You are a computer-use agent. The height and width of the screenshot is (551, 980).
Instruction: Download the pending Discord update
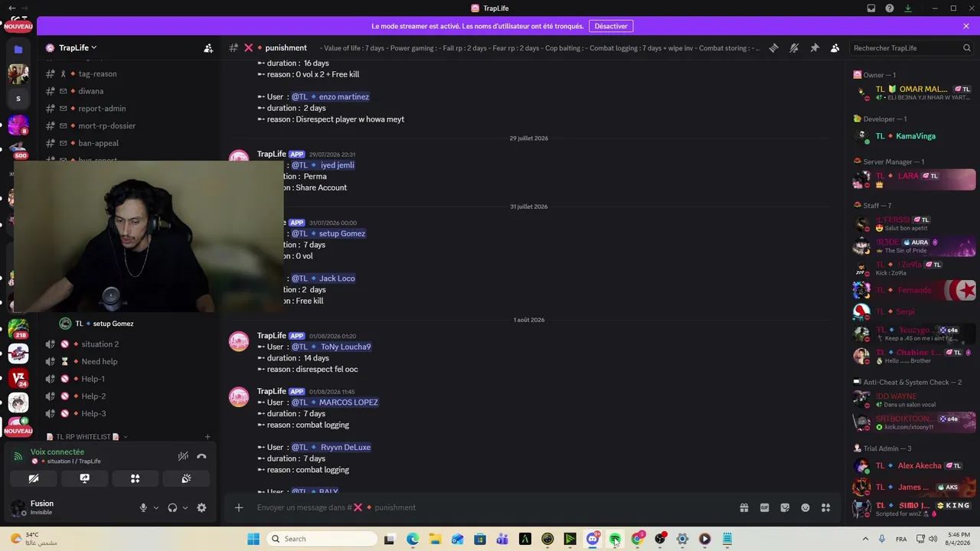click(908, 8)
